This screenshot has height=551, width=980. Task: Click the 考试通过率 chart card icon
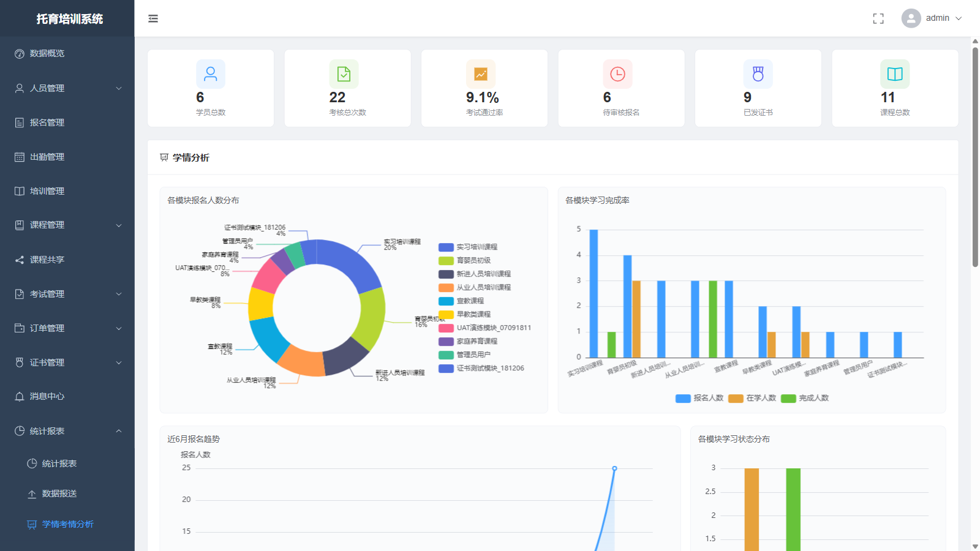coord(481,74)
